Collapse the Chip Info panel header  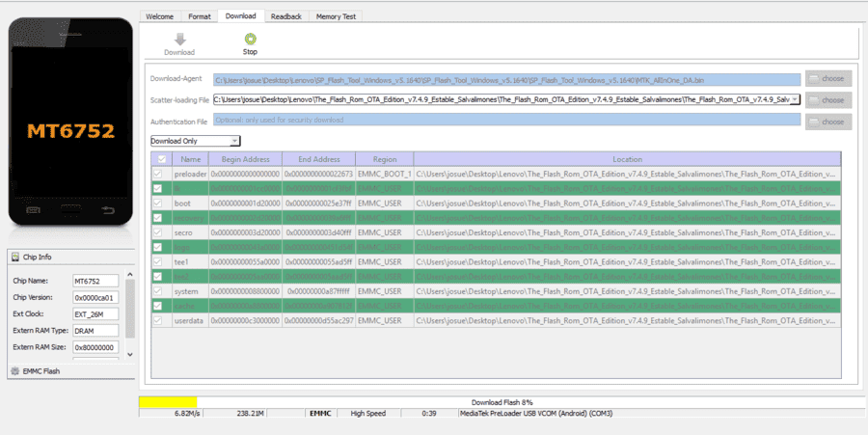click(x=70, y=257)
